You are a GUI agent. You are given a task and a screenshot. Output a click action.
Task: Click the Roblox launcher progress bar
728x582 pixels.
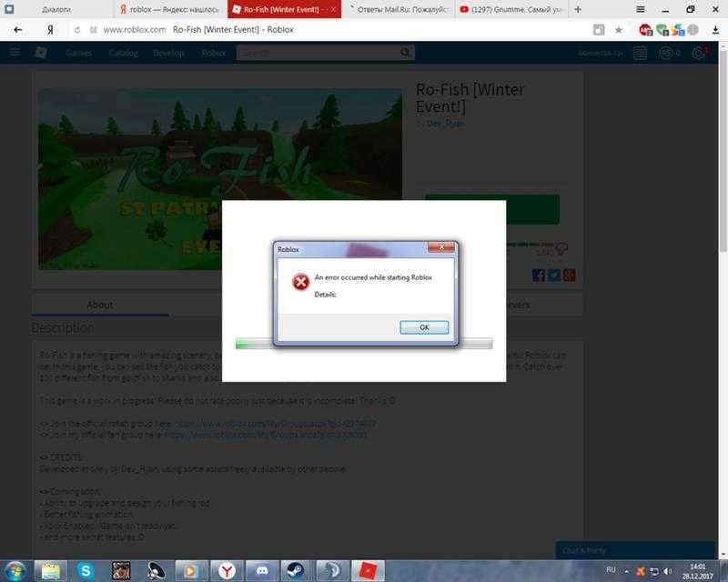coord(364,344)
